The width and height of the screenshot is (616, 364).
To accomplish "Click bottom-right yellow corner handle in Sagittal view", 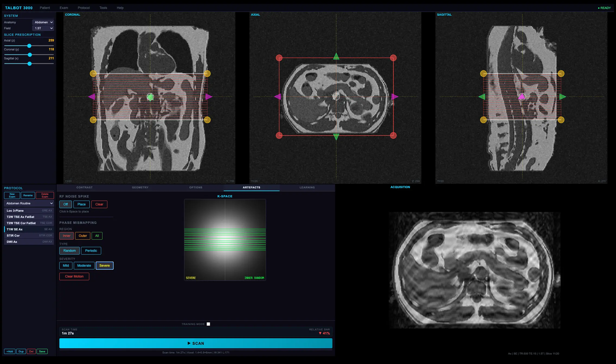I will pyautogui.click(x=561, y=120).
